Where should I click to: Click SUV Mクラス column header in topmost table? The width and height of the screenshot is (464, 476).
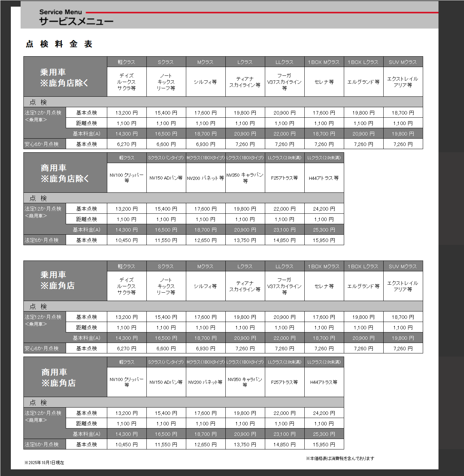[403, 62]
